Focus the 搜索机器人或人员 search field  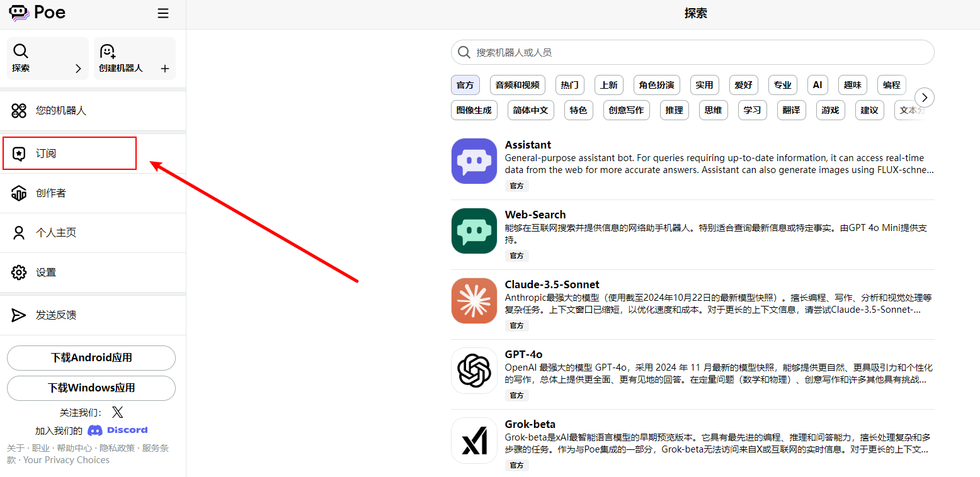coord(693,52)
